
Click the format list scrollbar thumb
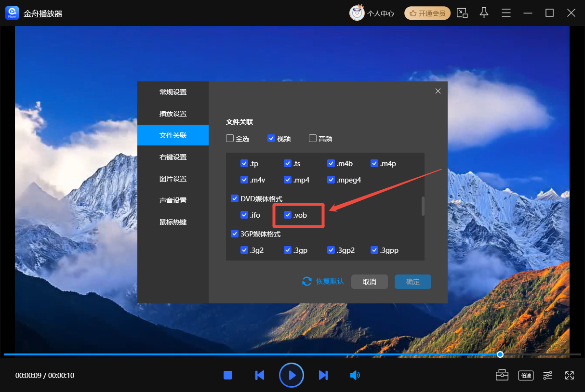pos(423,206)
